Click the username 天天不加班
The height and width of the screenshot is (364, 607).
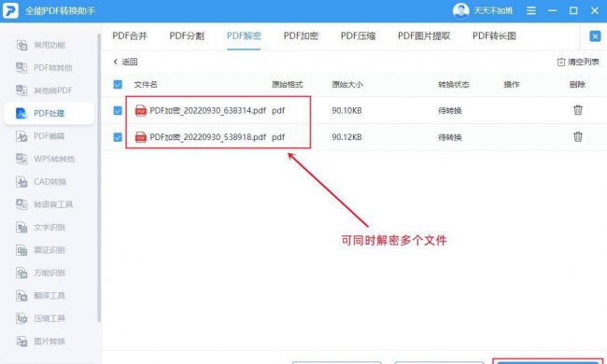pyautogui.click(x=493, y=10)
